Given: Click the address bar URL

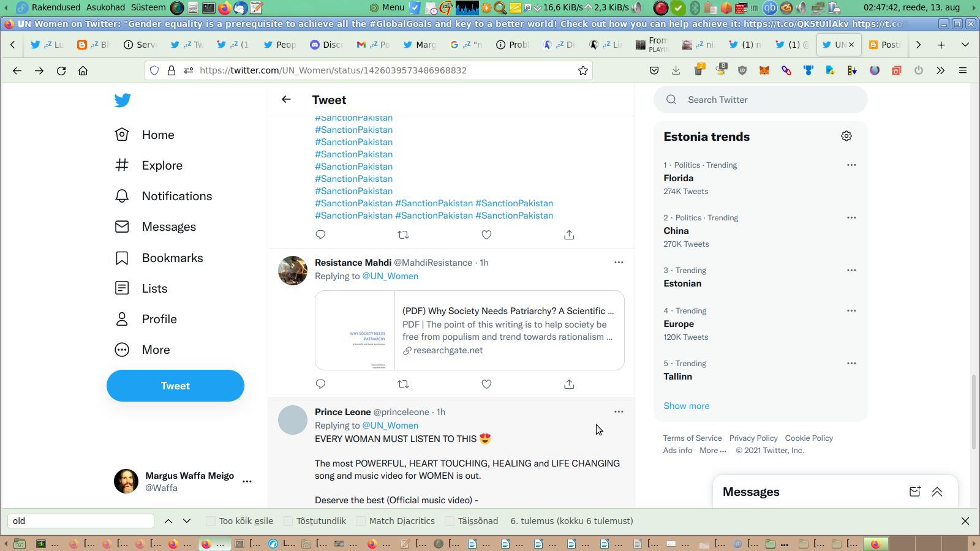Looking at the screenshot, I should (x=333, y=70).
